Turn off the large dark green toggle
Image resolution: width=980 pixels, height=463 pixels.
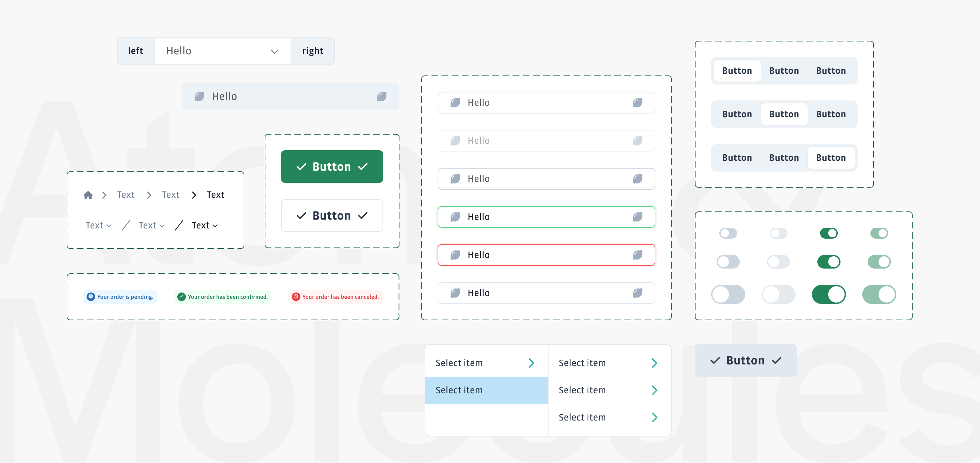pyautogui.click(x=829, y=294)
